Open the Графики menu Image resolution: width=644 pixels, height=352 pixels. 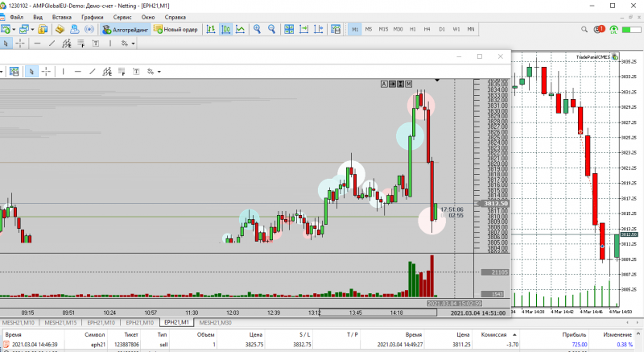92,17
